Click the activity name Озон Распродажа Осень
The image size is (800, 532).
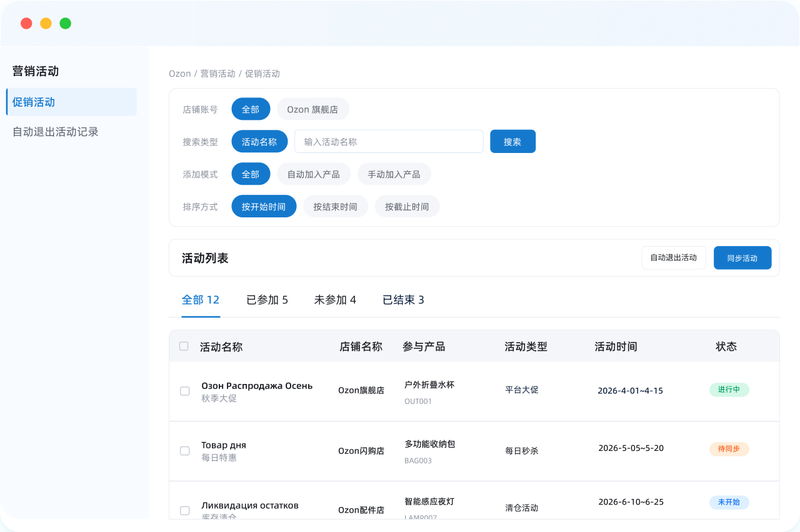tap(257, 386)
